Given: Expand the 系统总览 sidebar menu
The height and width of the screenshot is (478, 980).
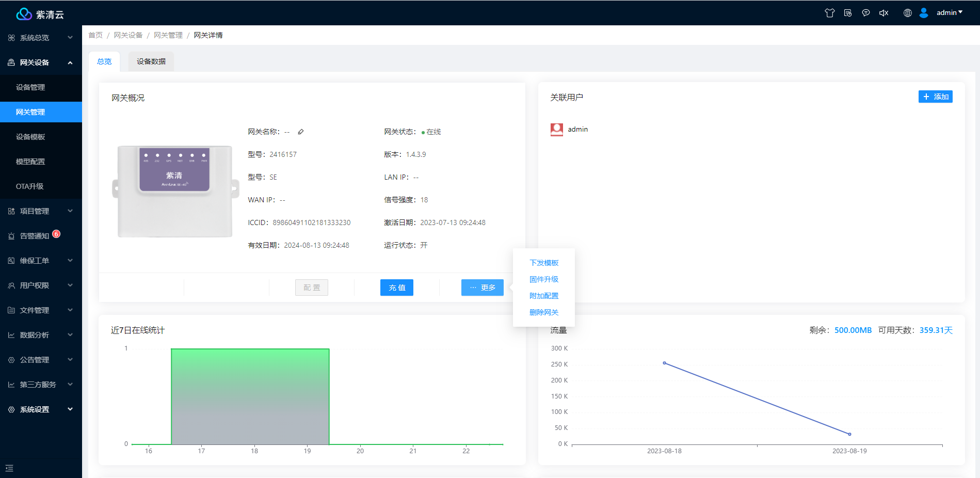Looking at the screenshot, I should click(41, 38).
